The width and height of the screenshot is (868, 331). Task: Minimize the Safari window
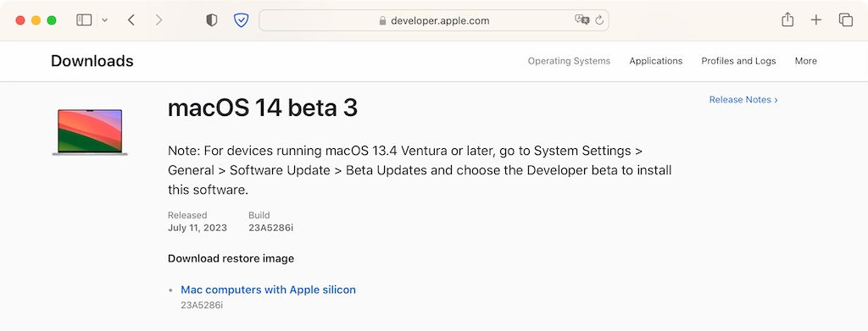click(36, 20)
